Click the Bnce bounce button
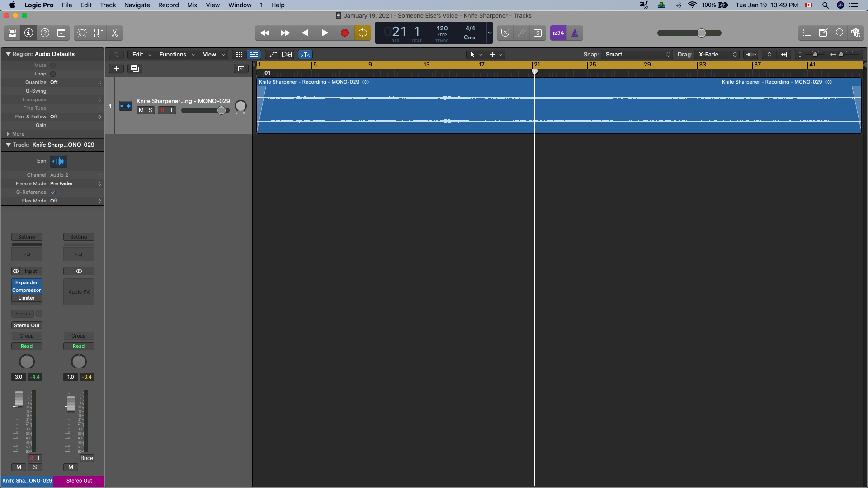The image size is (868, 488). pyautogui.click(x=87, y=458)
